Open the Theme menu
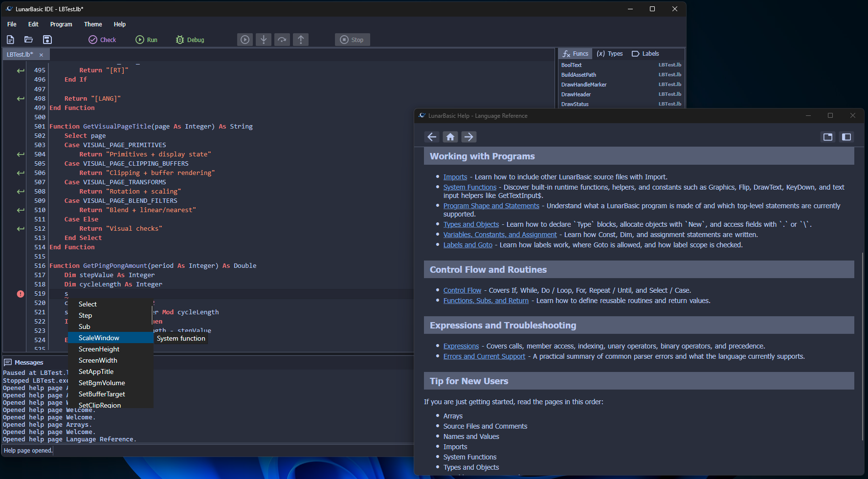The image size is (868, 479). [93, 24]
